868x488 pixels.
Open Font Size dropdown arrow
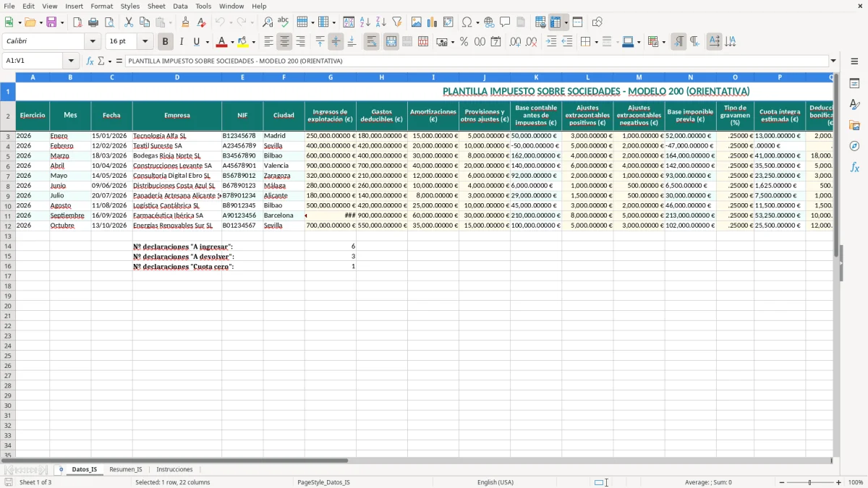pyautogui.click(x=145, y=42)
